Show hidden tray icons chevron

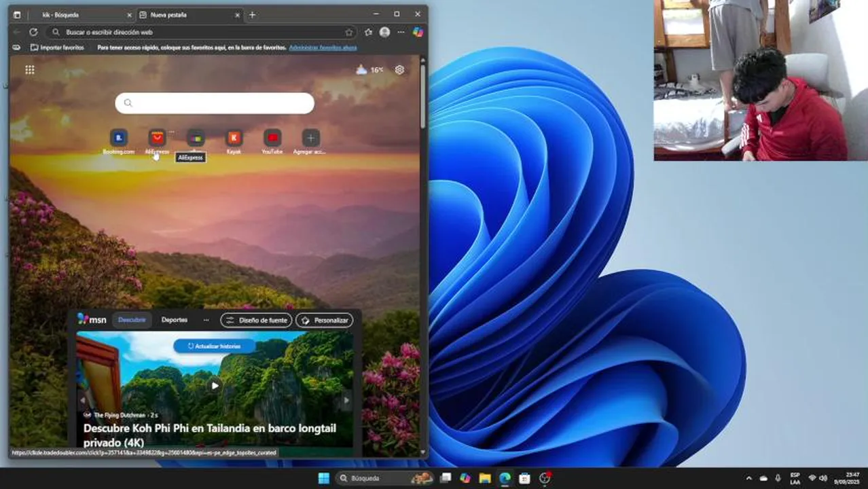click(749, 478)
